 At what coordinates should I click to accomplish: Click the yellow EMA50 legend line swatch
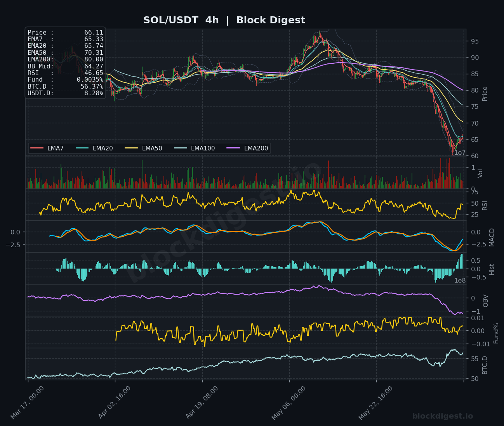pyautogui.click(x=132, y=148)
